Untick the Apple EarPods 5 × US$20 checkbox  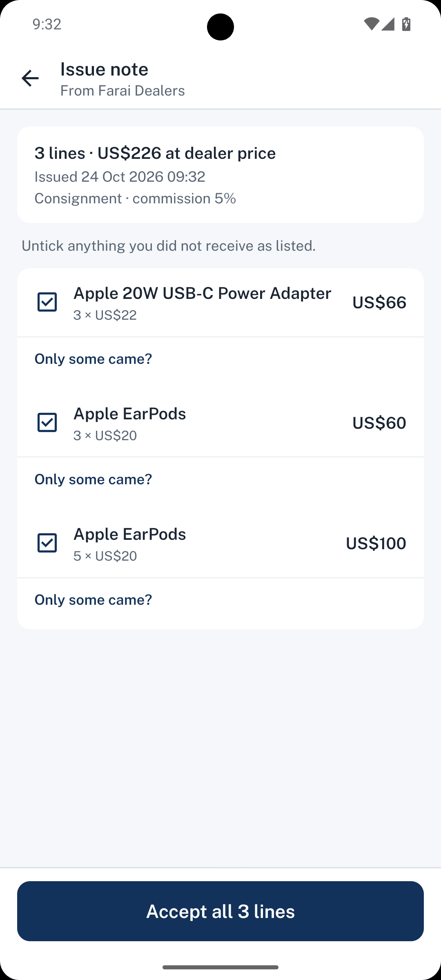pos(47,543)
